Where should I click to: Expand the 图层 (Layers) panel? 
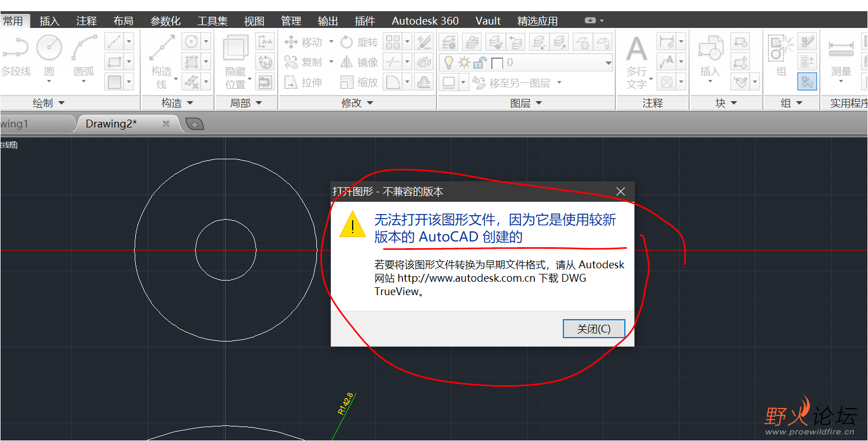527,103
